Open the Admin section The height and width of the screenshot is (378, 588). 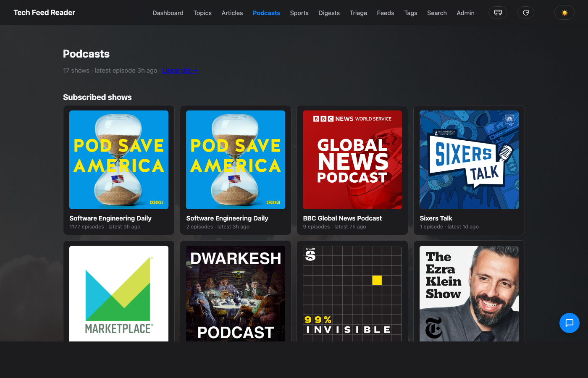[x=465, y=13]
